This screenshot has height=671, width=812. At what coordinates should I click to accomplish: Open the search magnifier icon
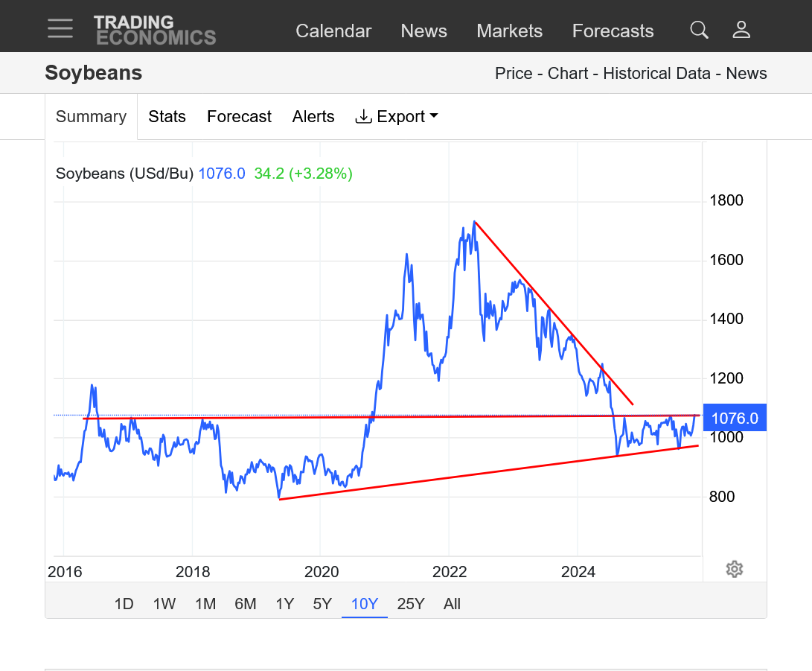[699, 30]
